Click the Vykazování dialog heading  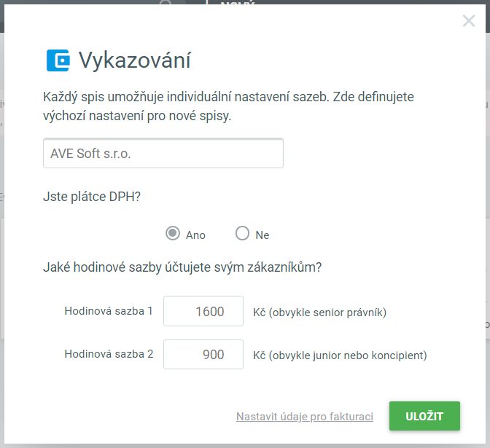tap(134, 60)
